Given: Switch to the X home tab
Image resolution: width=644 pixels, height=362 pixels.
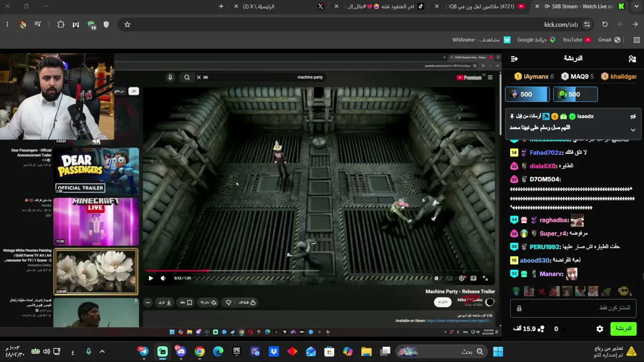Looking at the screenshot, I should [x=282, y=7].
